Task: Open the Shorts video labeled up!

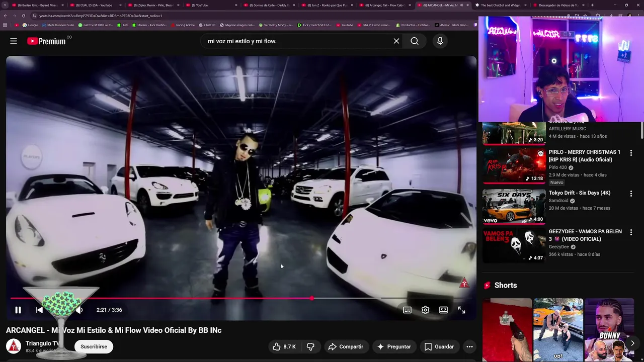Action: (558, 330)
